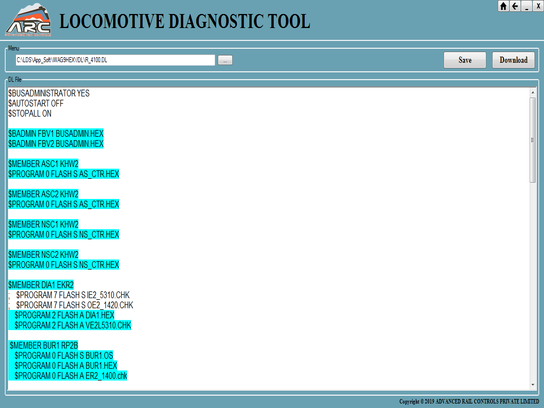Viewport: 544px width, 408px height.
Task: Go back using the left arrow icon
Action: 515,6
